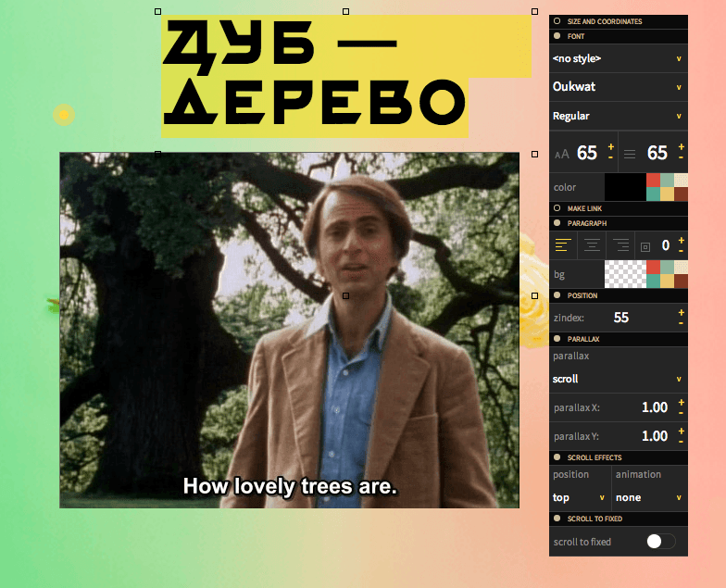The height and width of the screenshot is (588, 726).
Task: Select the ДУБ — ДЕРЕВО text block
Action: pos(346,76)
